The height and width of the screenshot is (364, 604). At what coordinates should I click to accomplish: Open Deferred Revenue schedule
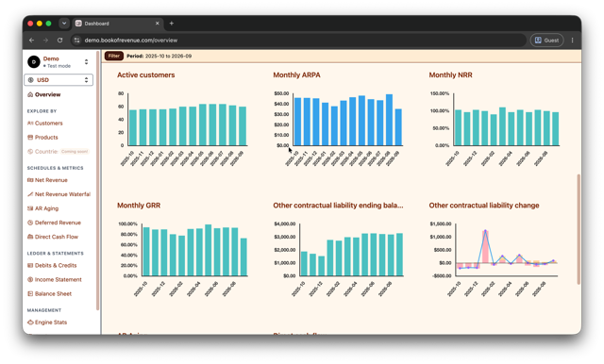(58, 223)
